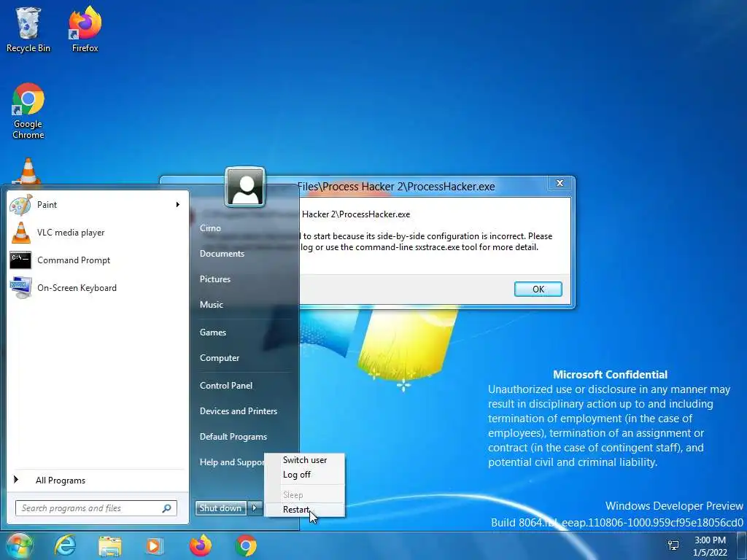The width and height of the screenshot is (747, 560).
Task: Open the Shut down options arrow
Action: click(x=255, y=508)
